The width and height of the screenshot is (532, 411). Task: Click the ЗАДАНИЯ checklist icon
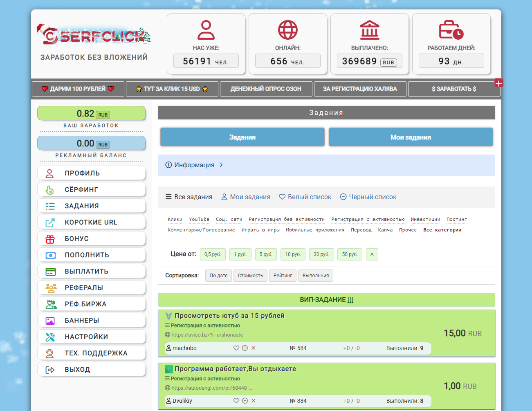click(x=50, y=206)
